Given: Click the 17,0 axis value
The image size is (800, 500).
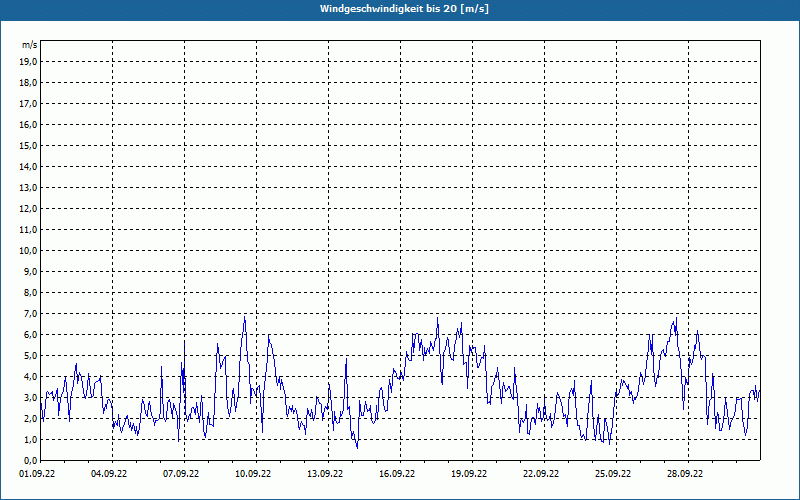Looking at the screenshot, I should (x=29, y=104).
